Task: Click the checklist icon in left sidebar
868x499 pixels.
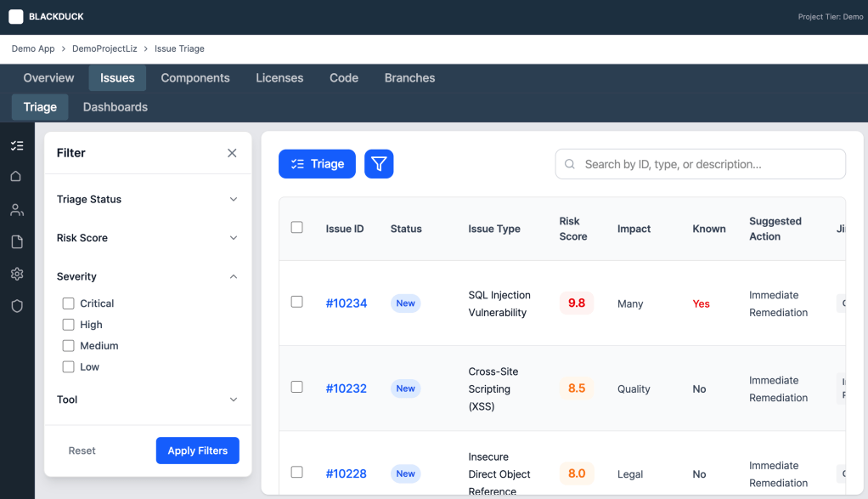Action: (x=17, y=145)
